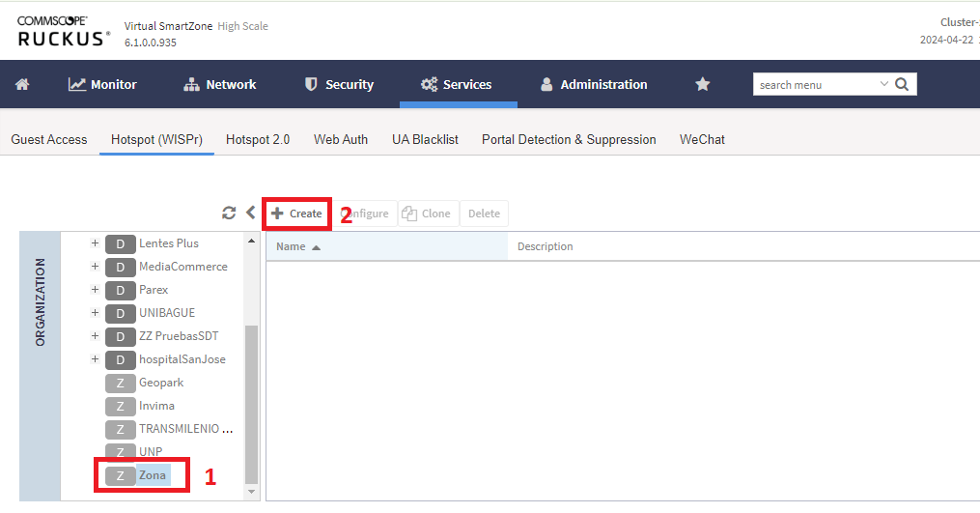Open Portal Detection & Suppression tab

click(x=569, y=139)
